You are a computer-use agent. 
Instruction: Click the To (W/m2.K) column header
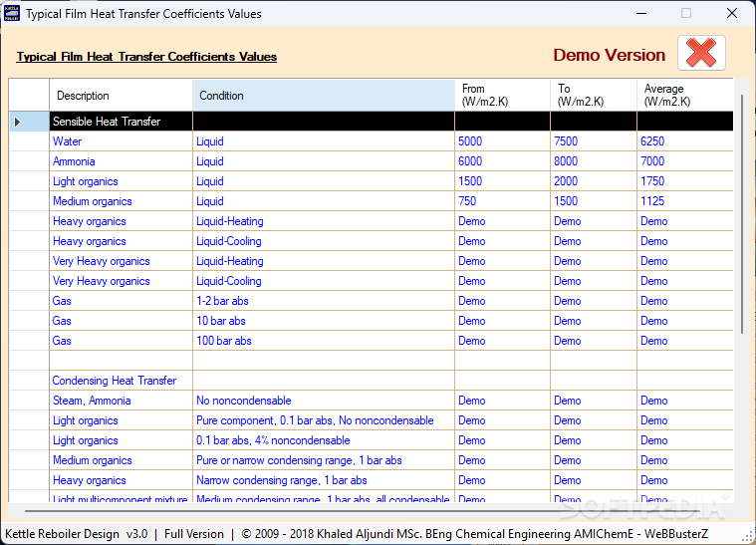click(x=594, y=96)
